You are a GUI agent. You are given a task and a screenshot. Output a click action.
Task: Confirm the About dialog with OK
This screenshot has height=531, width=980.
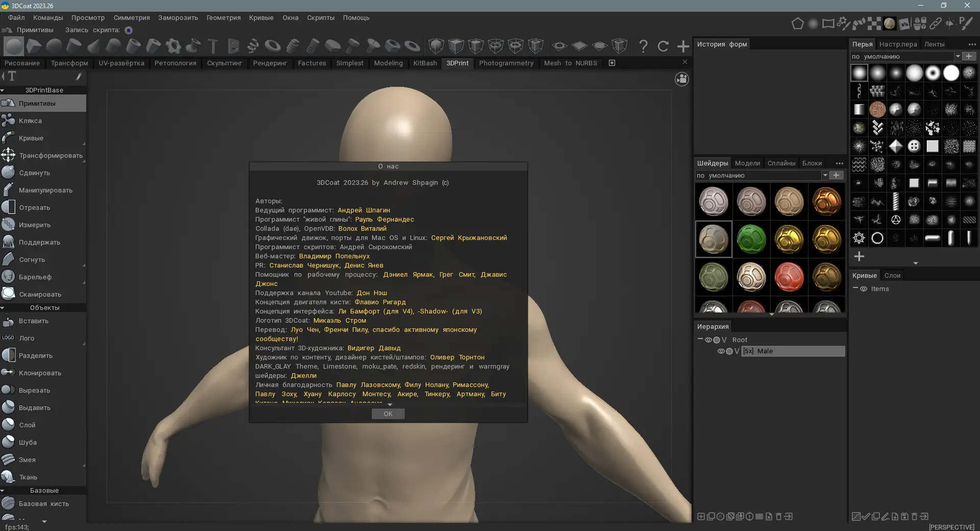[388, 414]
